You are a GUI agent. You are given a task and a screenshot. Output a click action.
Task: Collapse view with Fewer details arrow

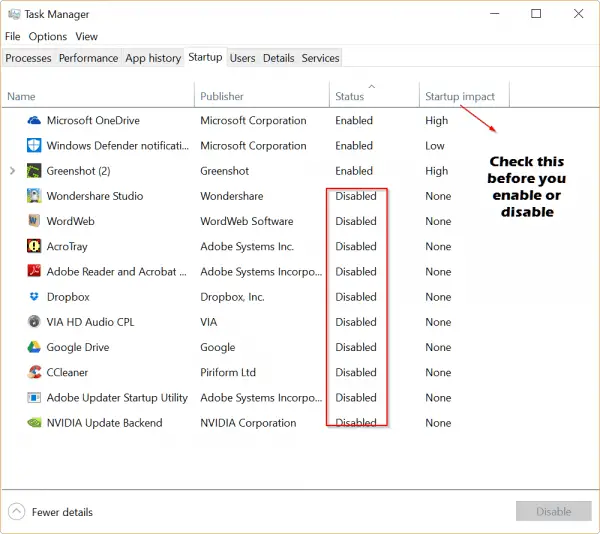[x=16, y=512]
